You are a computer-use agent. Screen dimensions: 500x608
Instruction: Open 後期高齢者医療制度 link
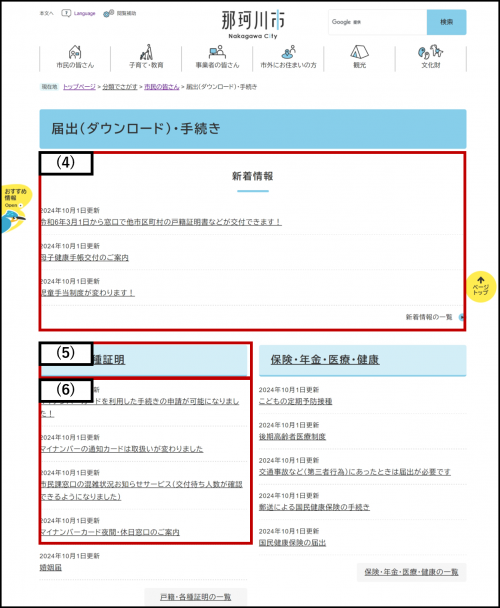click(x=292, y=437)
